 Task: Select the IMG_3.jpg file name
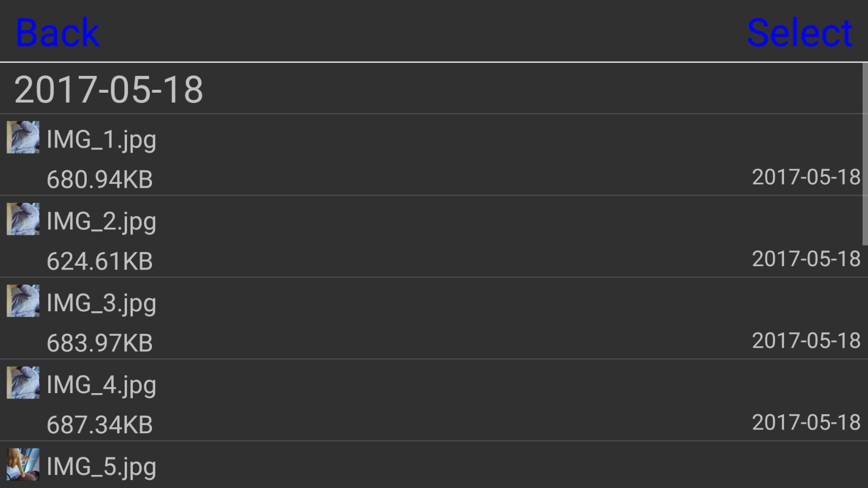click(101, 304)
